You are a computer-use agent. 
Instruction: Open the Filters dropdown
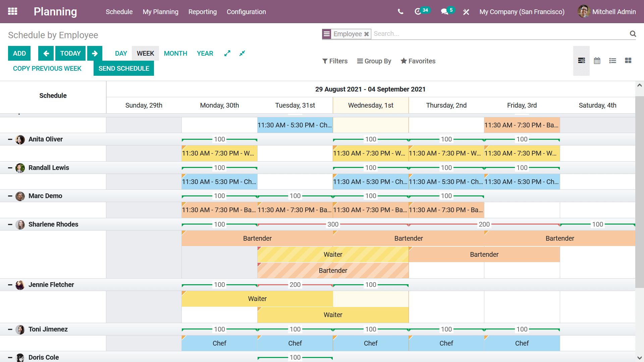(x=335, y=61)
